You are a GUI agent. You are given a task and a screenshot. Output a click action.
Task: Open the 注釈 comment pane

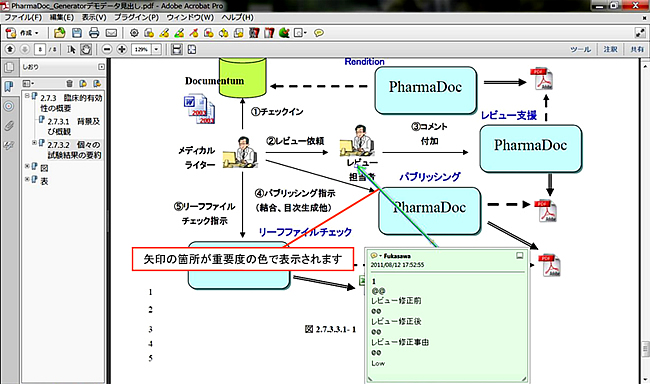pos(610,49)
